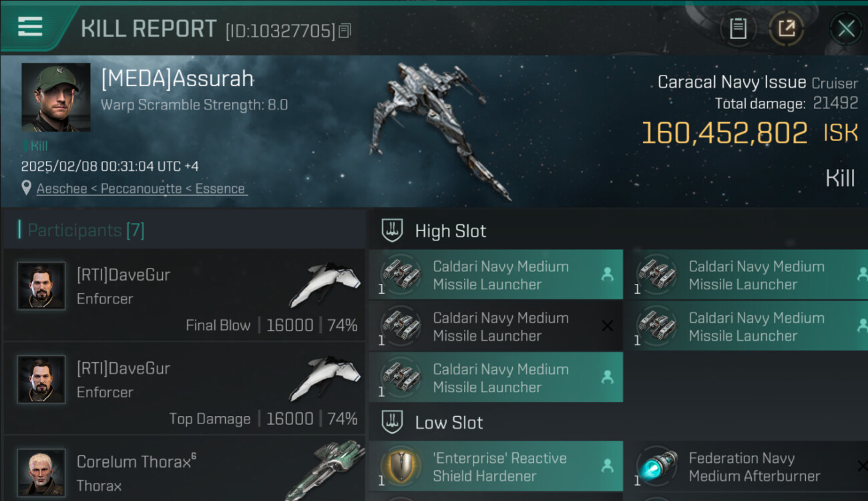Select the 'Enterprise' Reactive Shield Hardener icon
The width and height of the screenshot is (868, 501).
[x=401, y=466]
